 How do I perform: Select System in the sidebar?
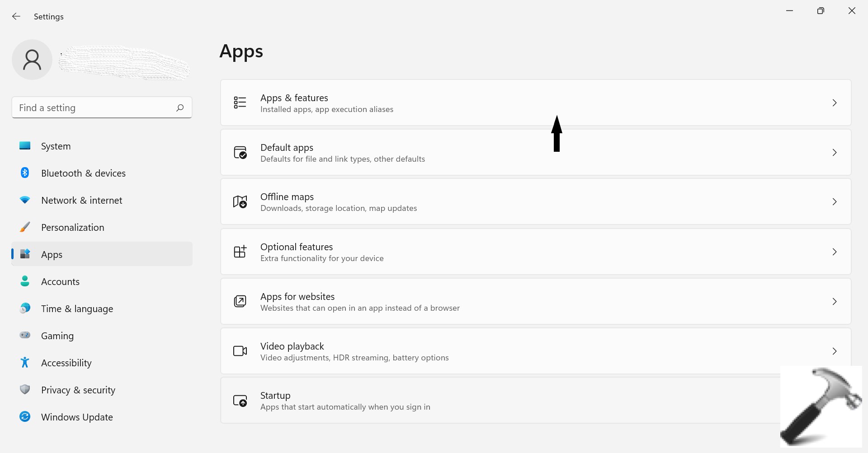(x=56, y=146)
